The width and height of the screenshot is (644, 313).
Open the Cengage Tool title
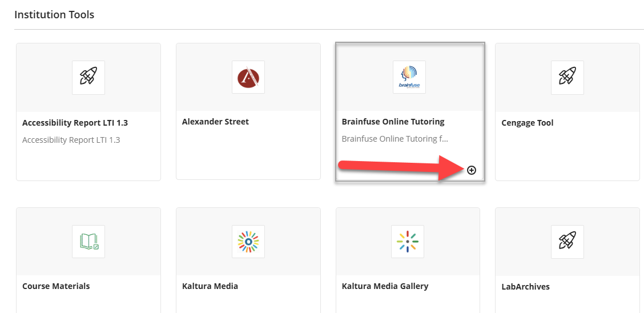click(x=528, y=123)
